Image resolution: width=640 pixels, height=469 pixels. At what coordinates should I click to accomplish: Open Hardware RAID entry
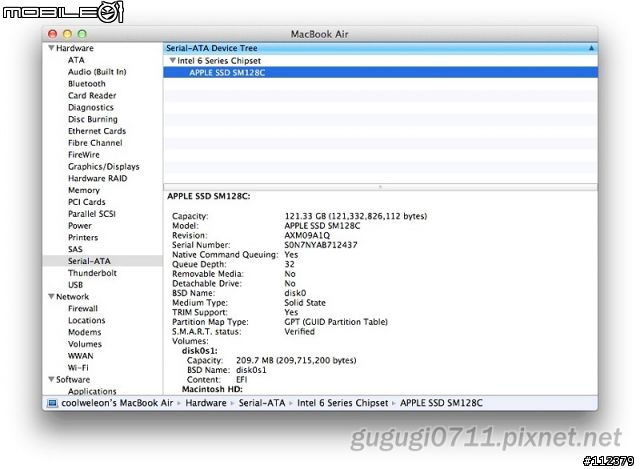click(x=98, y=178)
